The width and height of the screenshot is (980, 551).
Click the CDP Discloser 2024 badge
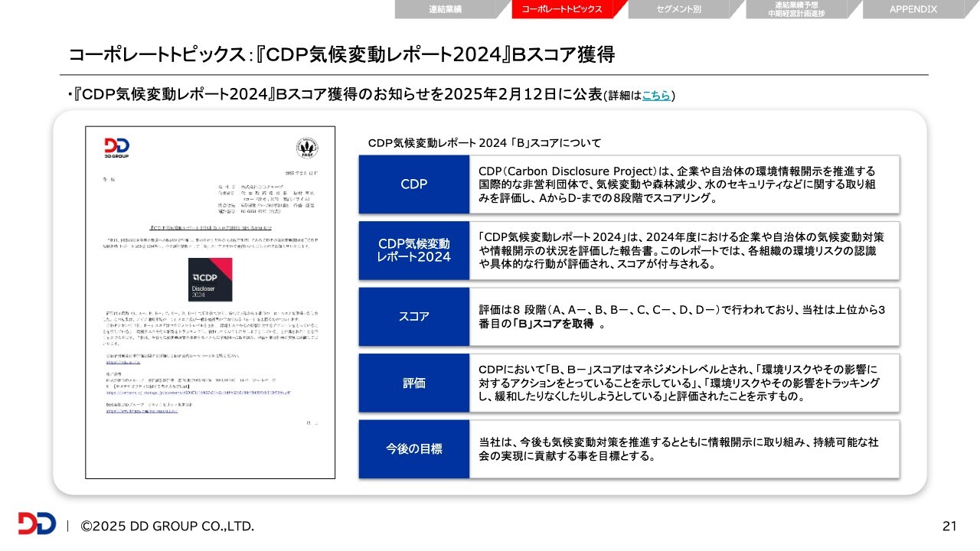(211, 279)
